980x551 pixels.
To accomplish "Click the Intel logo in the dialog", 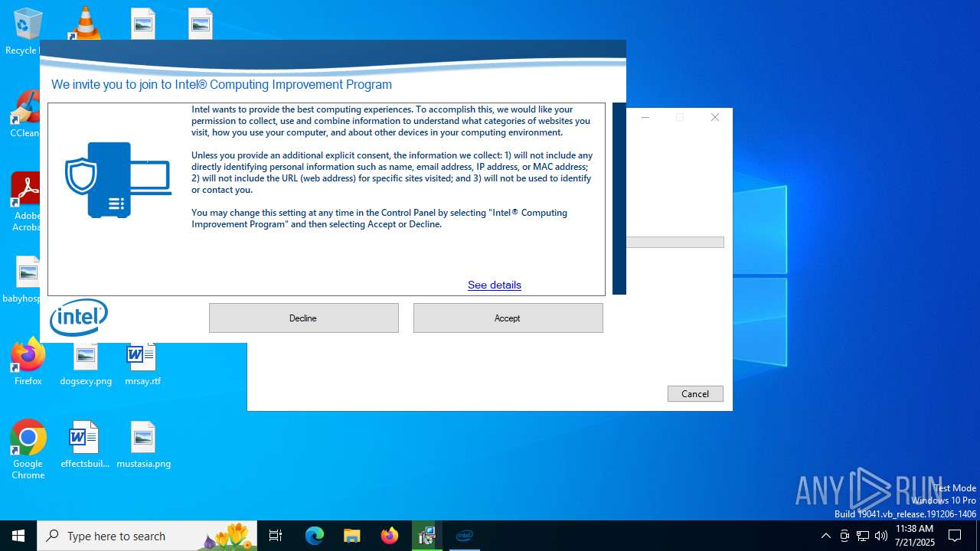I will tap(79, 317).
